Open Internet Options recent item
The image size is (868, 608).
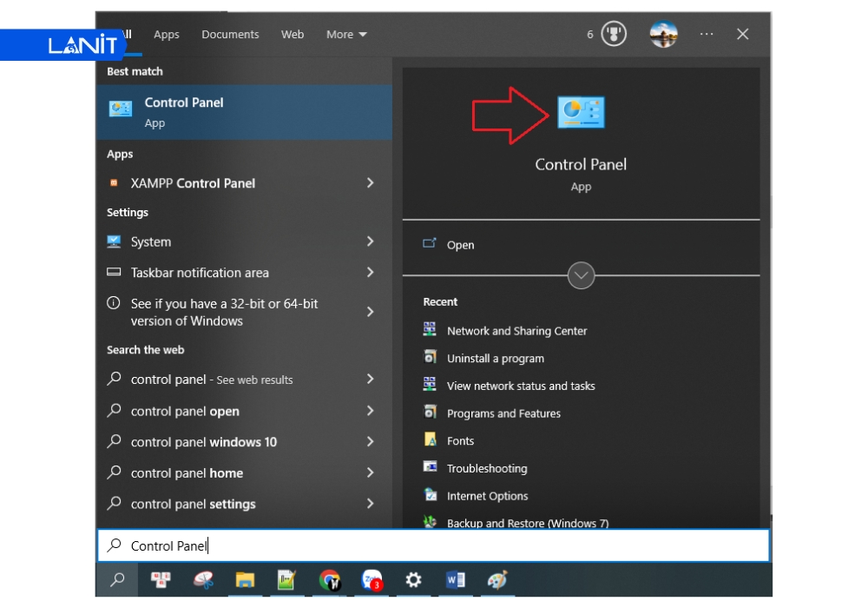pyautogui.click(x=487, y=496)
